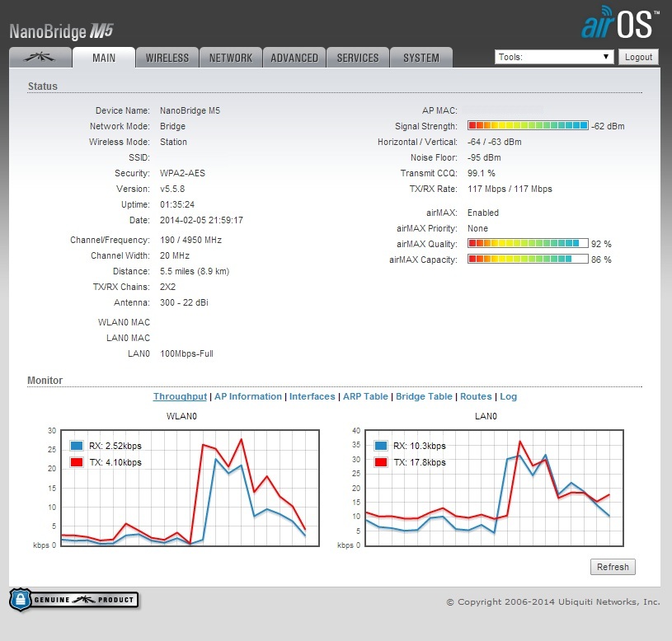This screenshot has height=641, width=672.
Task: Click the blue RX legend swatch in LAN0 chart
Action: pyautogui.click(x=381, y=446)
